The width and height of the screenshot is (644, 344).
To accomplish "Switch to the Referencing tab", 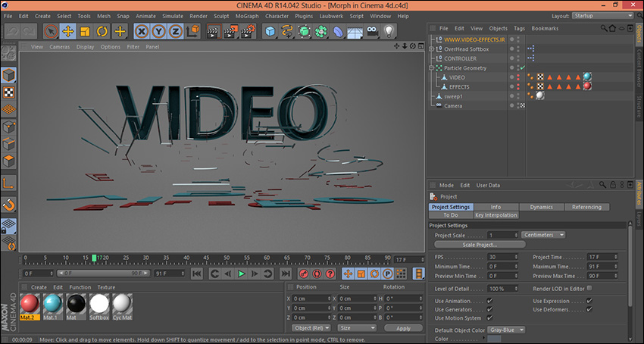I will [586, 207].
